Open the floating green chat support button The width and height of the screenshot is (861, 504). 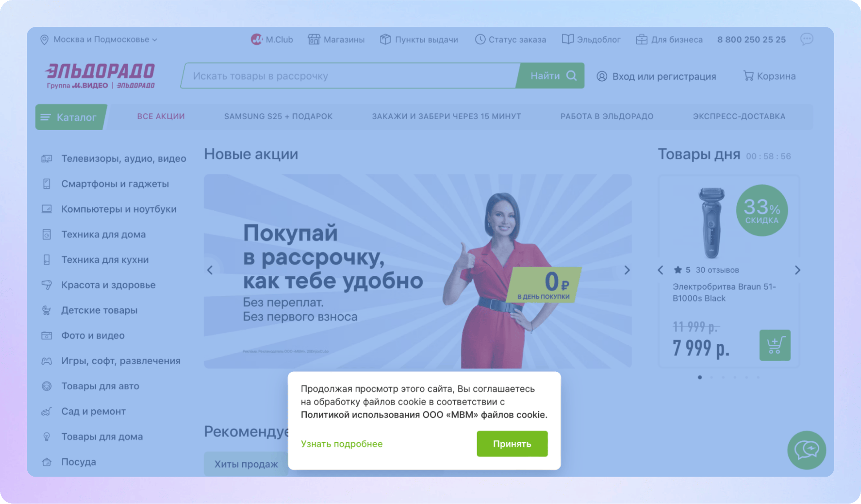[x=806, y=450]
